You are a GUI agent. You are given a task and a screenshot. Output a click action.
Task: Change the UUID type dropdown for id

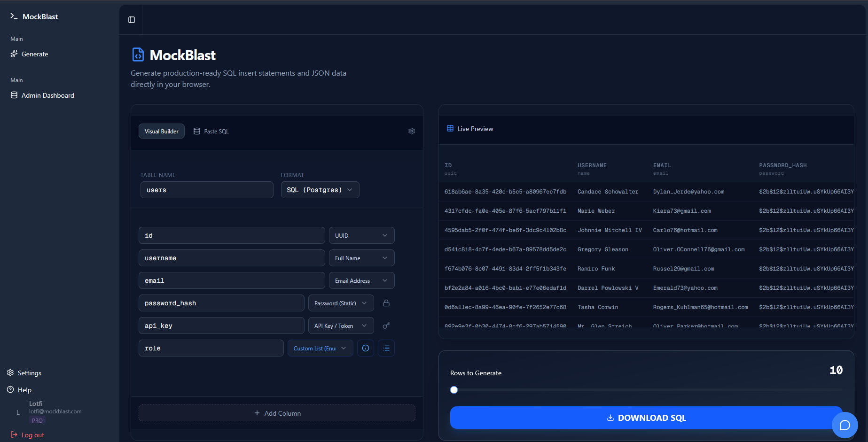click(361, 235)
